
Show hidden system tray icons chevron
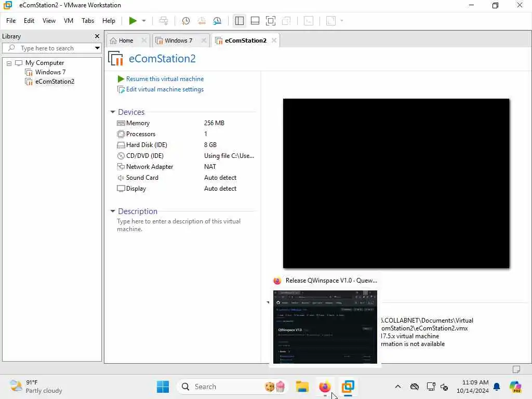398,387
